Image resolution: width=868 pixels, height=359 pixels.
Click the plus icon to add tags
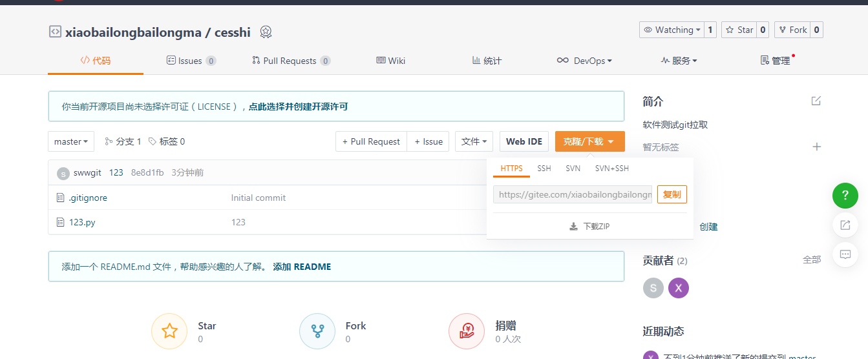coord(816,147)
